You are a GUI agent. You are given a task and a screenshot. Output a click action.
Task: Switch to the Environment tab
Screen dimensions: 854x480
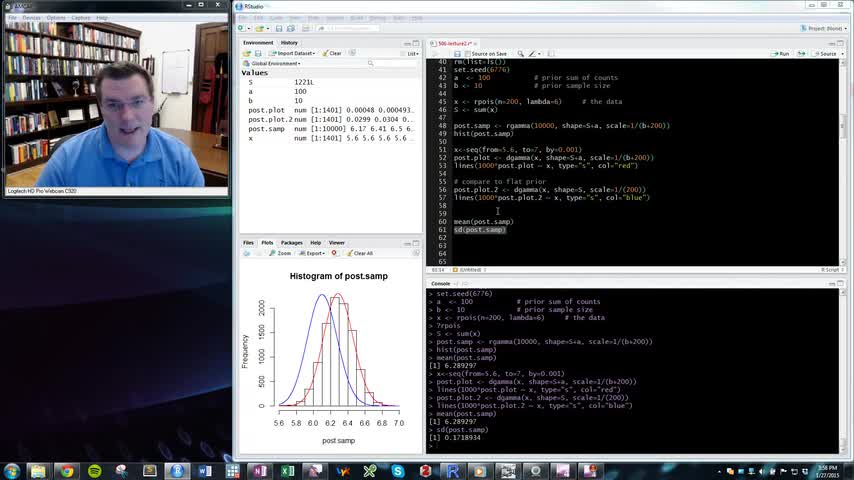pos(258,43)
